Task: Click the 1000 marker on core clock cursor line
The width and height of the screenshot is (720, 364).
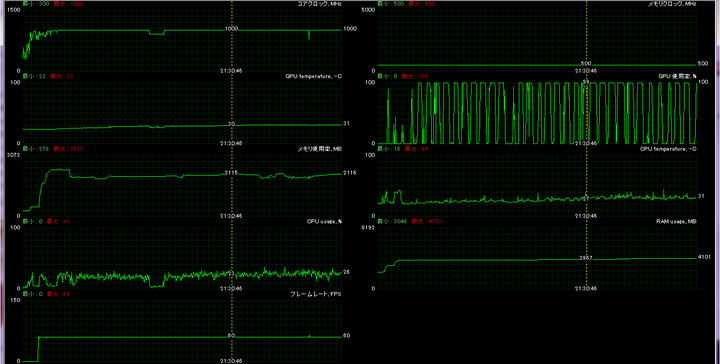Action: pos(231,28)
